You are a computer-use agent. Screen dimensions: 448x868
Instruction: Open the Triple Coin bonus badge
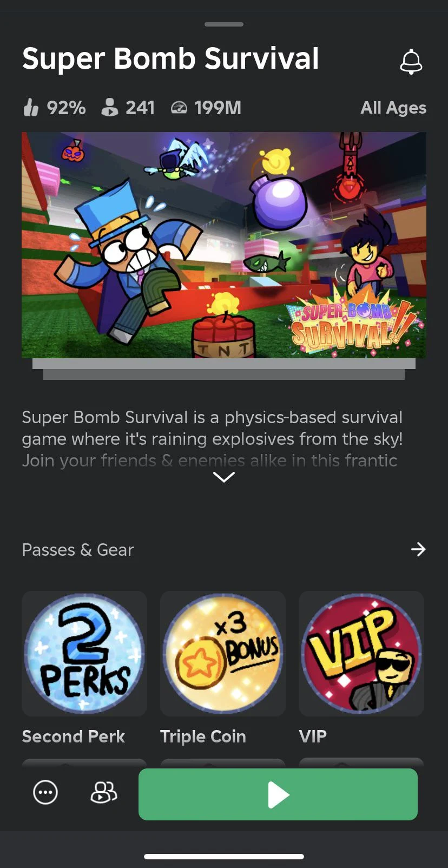tap(223, 653)
